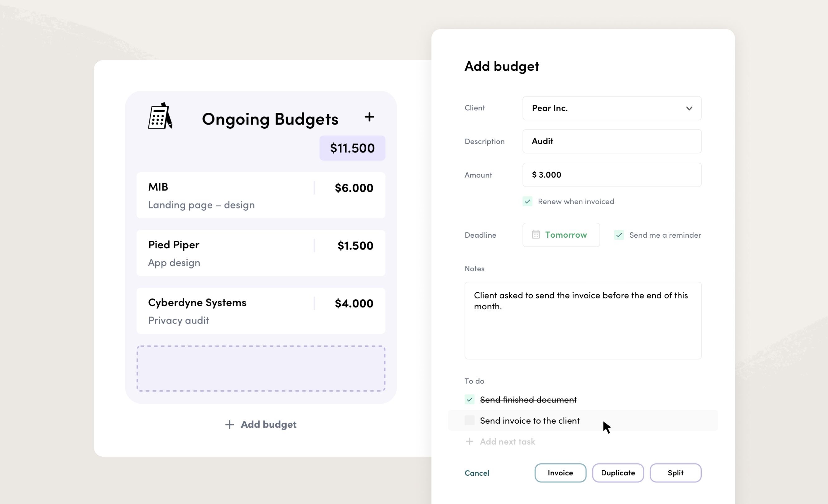This screenshot has width=828, height=504.
Task: Click the Send me a reminder label
Action: click(665, 235)
